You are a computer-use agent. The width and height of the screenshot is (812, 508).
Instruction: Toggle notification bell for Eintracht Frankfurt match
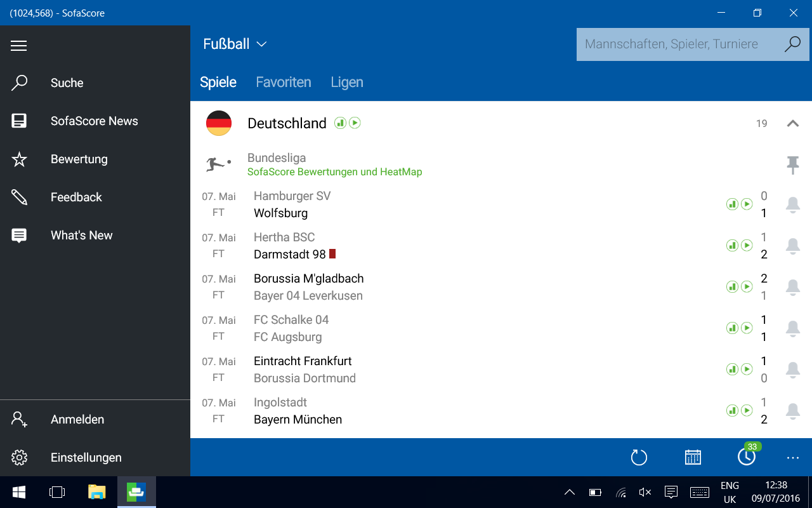coord(792,370)
